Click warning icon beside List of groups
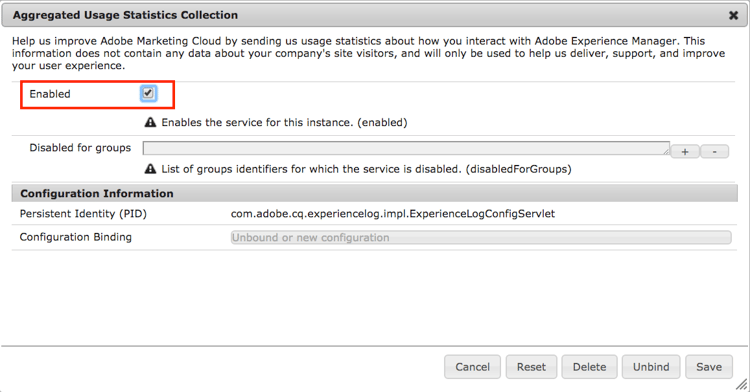 pos(150,169)
